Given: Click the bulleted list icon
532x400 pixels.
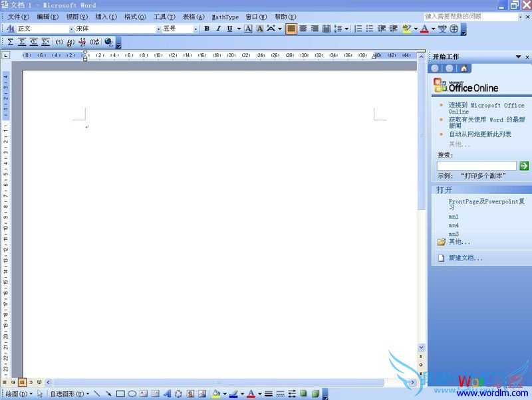Looking at the screenshot, I should (x=370, y=29).
